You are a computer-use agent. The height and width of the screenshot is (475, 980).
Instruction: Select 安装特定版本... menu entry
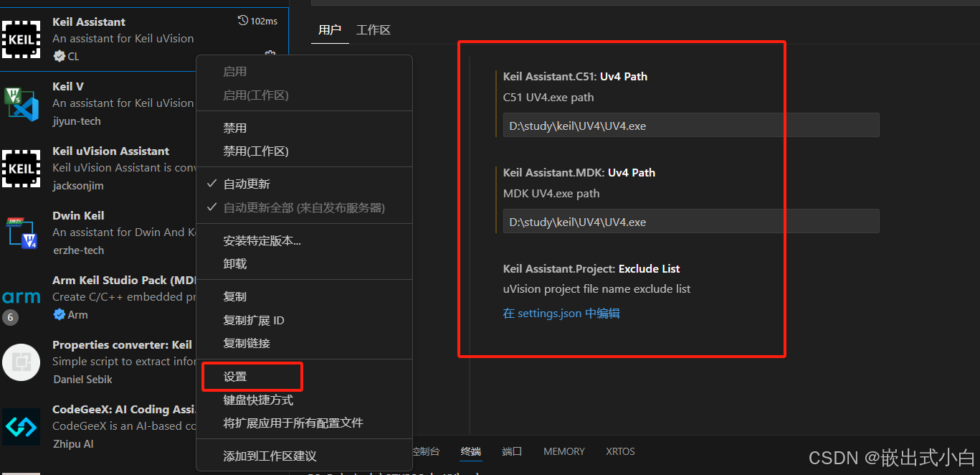(x=304, y=240)
